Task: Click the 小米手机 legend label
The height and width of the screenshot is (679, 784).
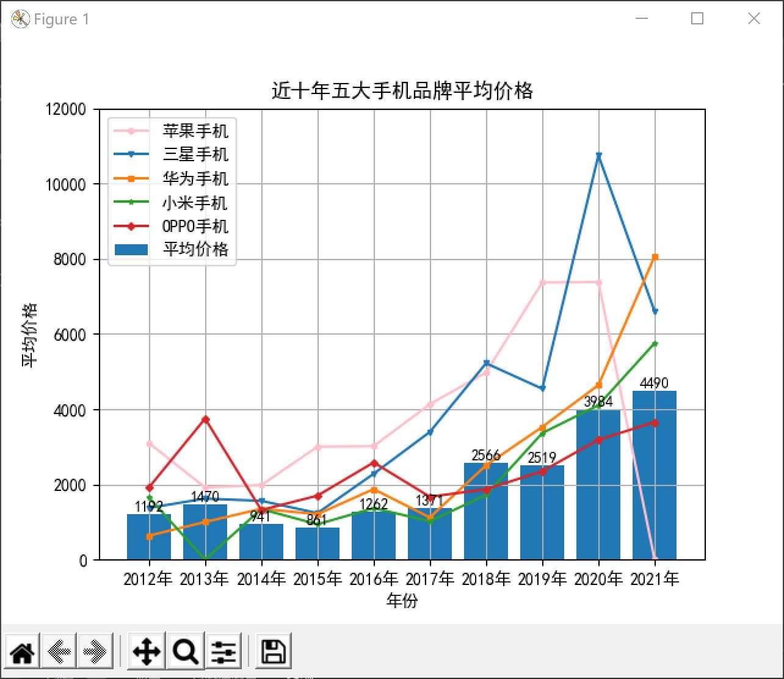Action: click(x=195, y=202)
